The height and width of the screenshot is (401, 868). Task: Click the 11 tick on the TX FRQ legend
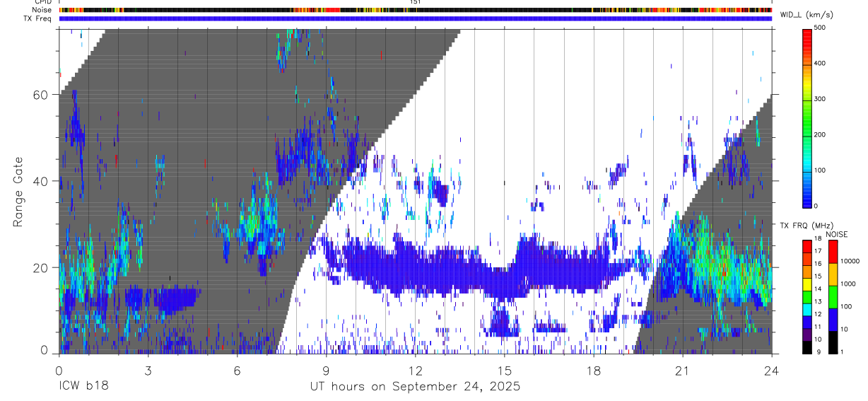819,327
